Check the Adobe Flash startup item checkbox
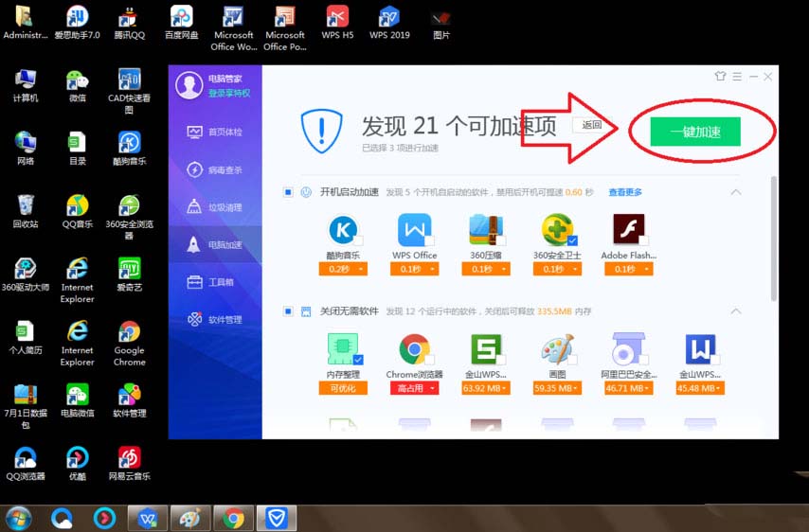 pos(643,240)
